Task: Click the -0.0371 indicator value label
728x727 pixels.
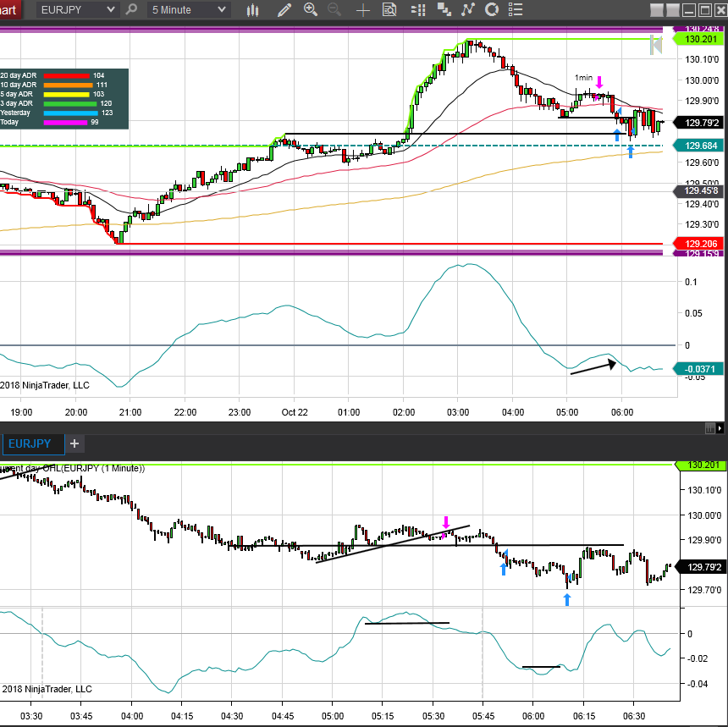Action: [x=698, y=369]
